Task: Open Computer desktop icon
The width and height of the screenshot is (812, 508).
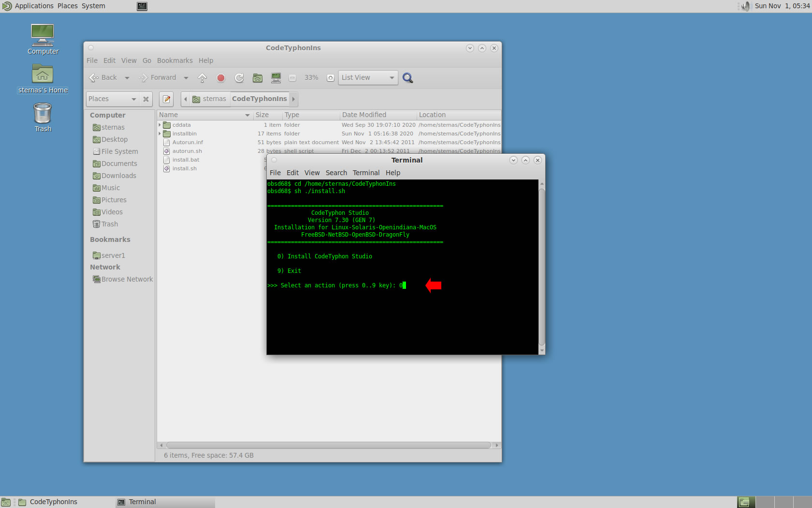Action: (43, 39)
